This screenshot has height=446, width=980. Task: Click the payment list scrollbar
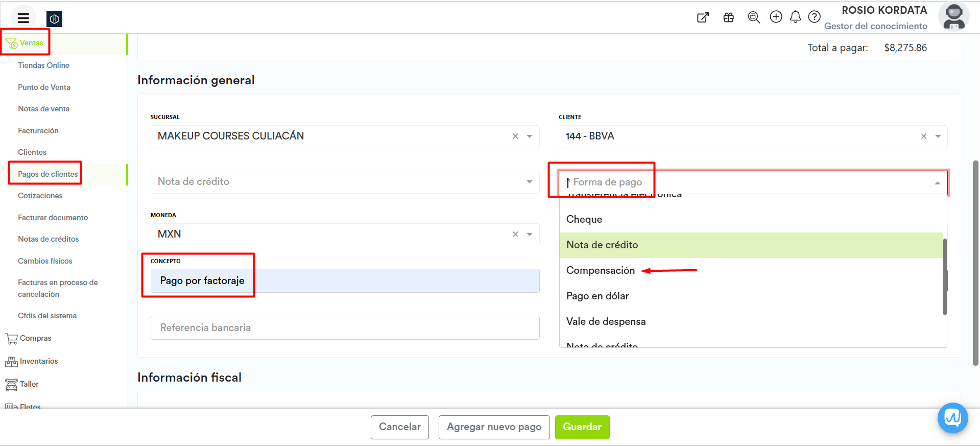pyautogui.click(x=944, y=276)
